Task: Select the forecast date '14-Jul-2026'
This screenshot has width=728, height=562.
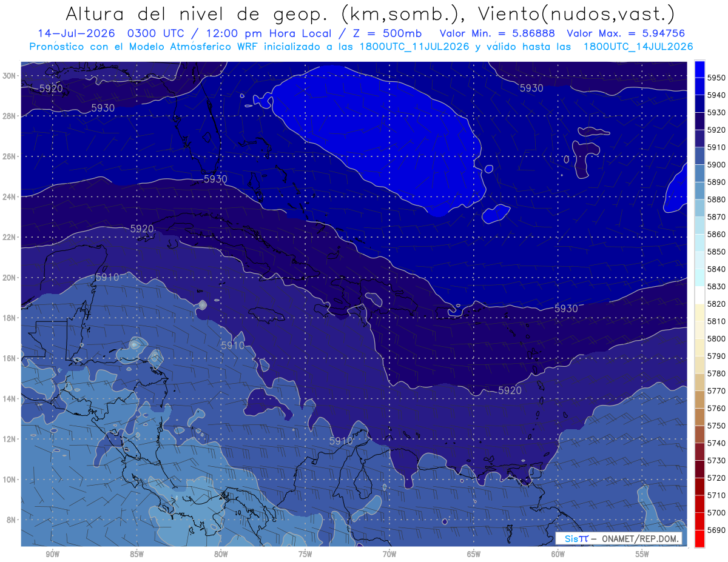Action: pos(77,33)
